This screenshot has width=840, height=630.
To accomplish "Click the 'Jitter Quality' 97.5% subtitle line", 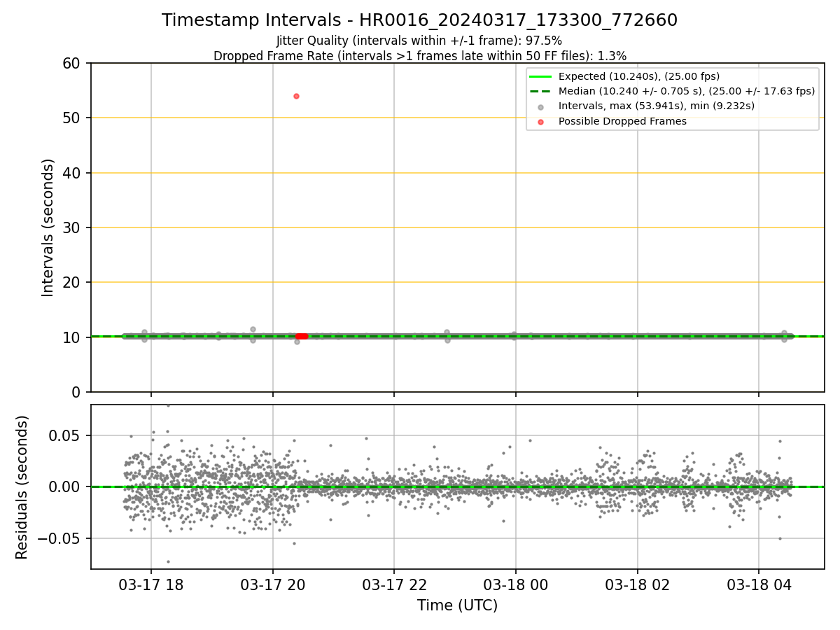I will [x=419, y=41].
